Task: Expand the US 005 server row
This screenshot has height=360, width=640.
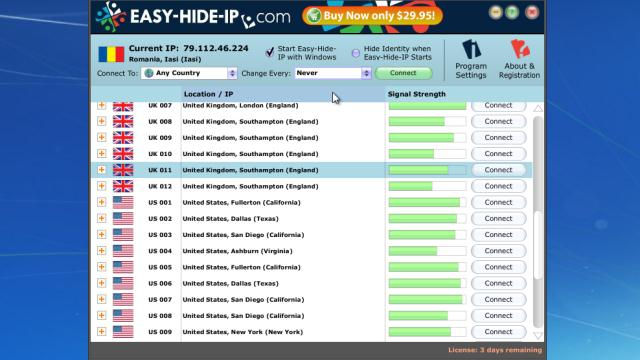Action: pos(102,267)
